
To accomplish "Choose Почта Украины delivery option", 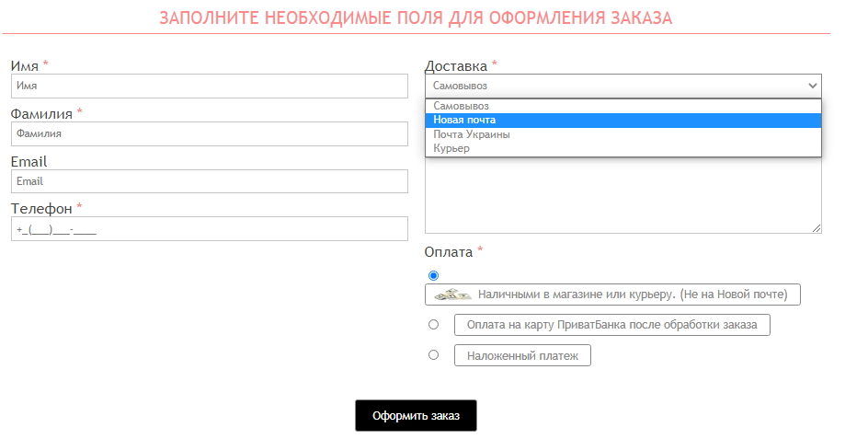I will [622, 134].
